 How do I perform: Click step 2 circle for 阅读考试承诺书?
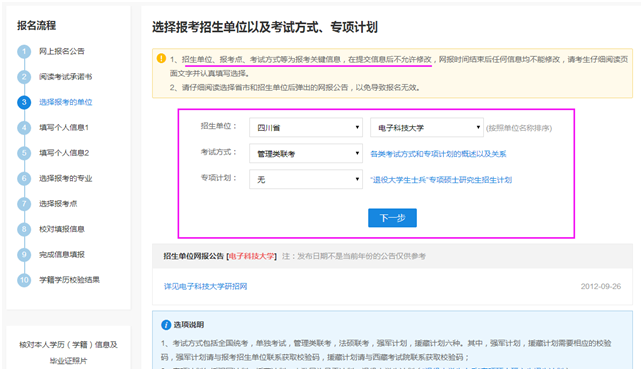tap(24, 77)
